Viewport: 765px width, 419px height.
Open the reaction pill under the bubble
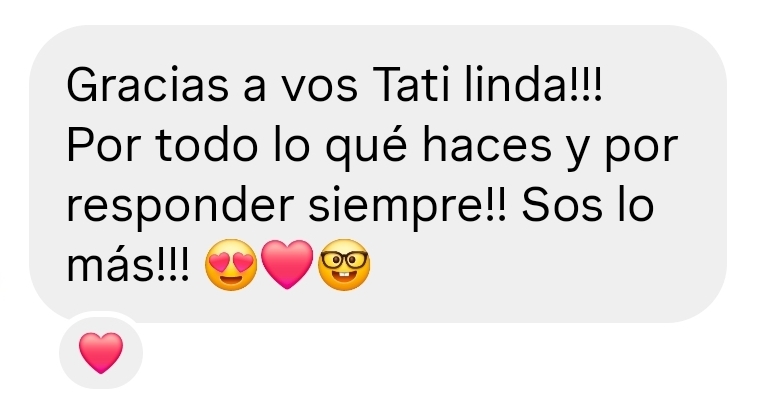click(101, 353)
